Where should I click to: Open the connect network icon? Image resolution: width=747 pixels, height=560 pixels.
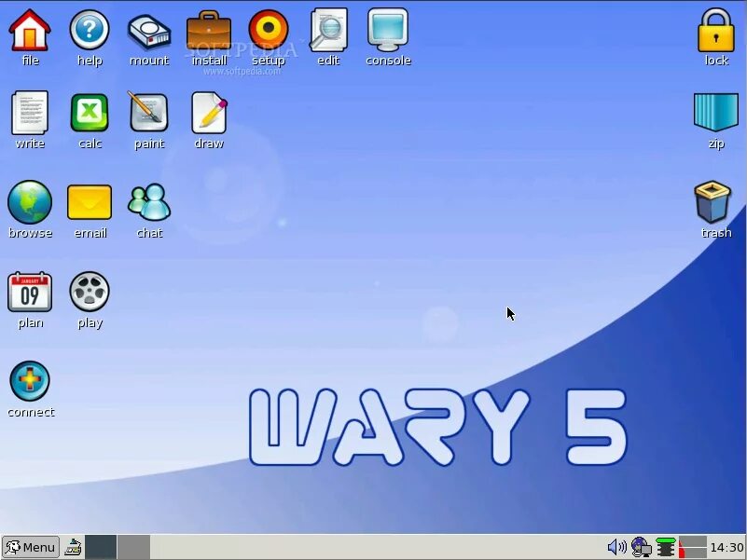pos(30,381)
